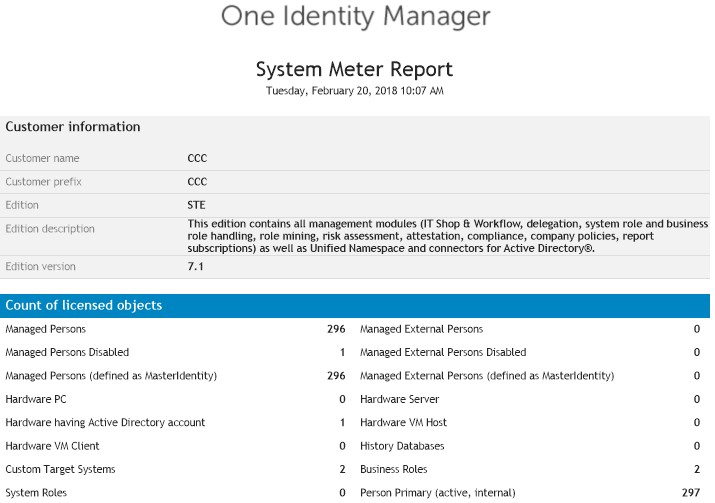Screen dimensions: 715x503
Task: Select the Business Roles row label
Action: coord(394,469)
